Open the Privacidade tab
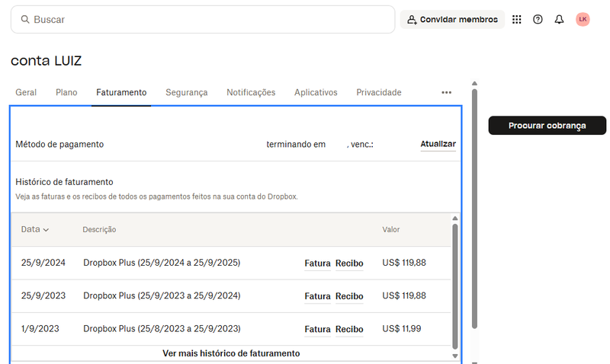610x364 pixels. click(x=379, y=92)
